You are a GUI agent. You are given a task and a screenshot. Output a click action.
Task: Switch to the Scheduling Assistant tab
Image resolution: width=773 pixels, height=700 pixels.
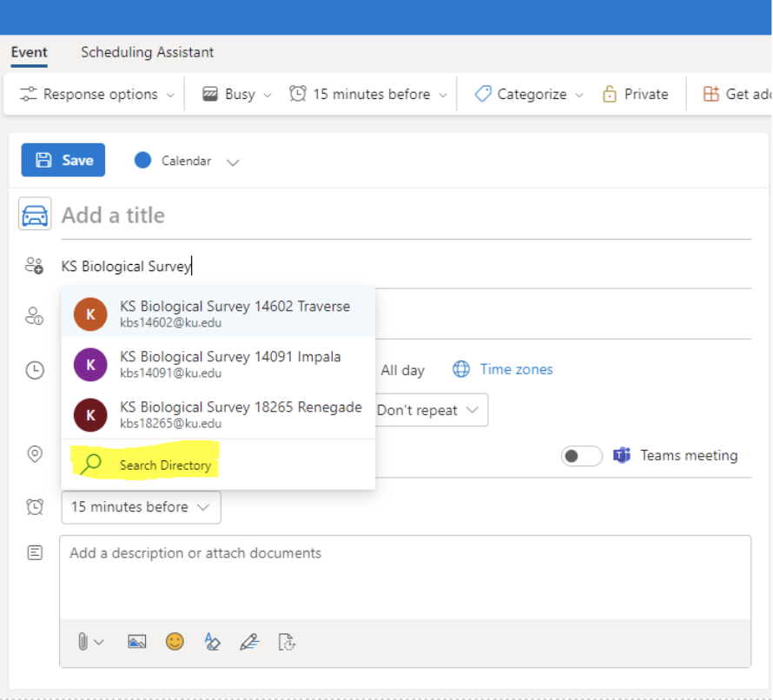tap(147, 52)
